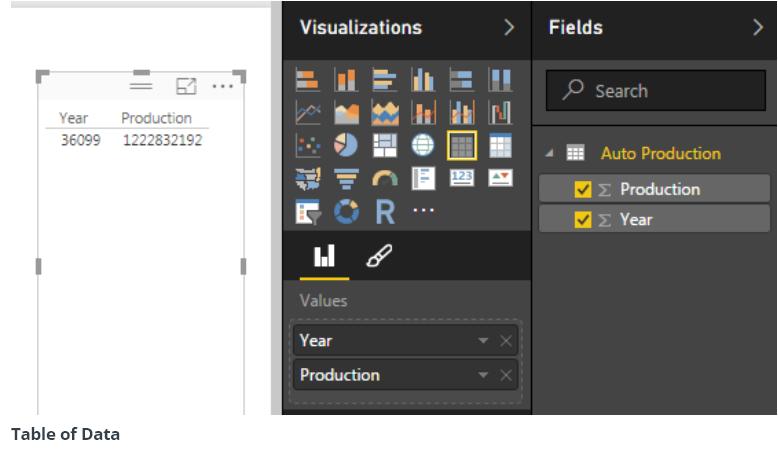
Task: Open the Production value dropdown arrow
Action: (x=483, y=376)
